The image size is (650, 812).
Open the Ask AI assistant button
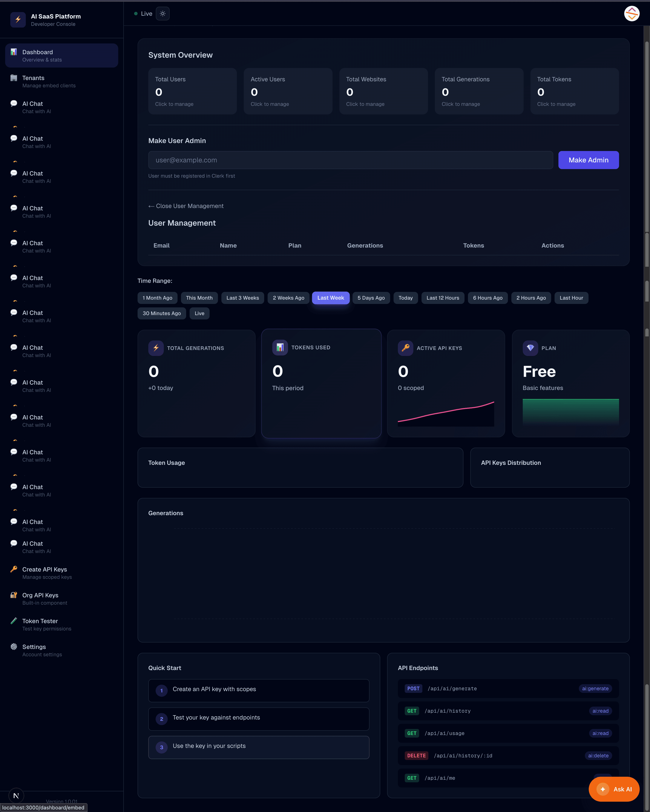[614, 789]
